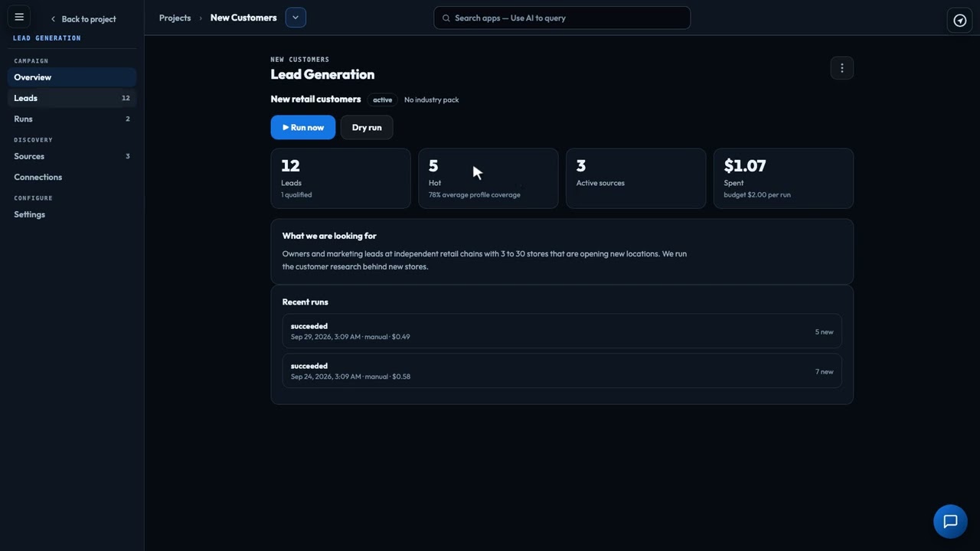Expand the New Customers project dropdown
This screenshot has width=980, height=551.
coord(296,18)
